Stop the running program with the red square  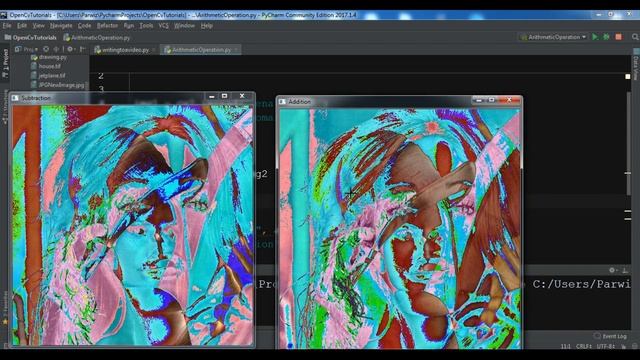point(619,37)
